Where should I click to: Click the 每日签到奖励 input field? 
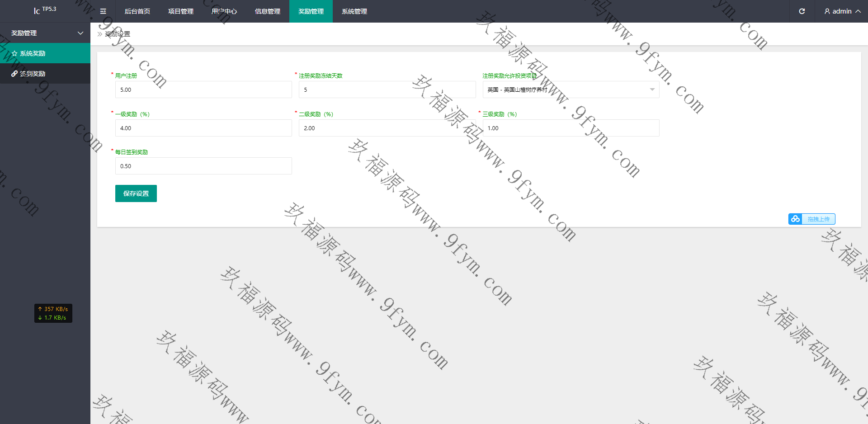[x=203, y=166]
